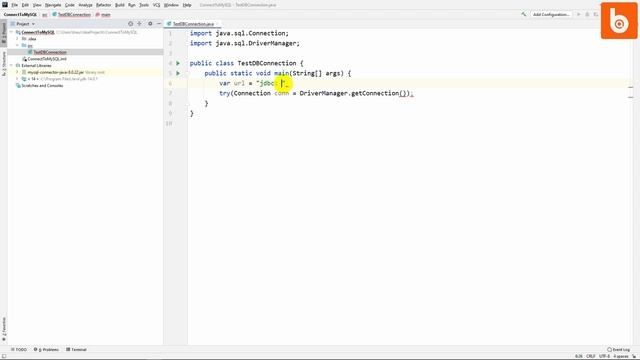
Task: Click the read-only lock icon in status bar
Action: 634,356
